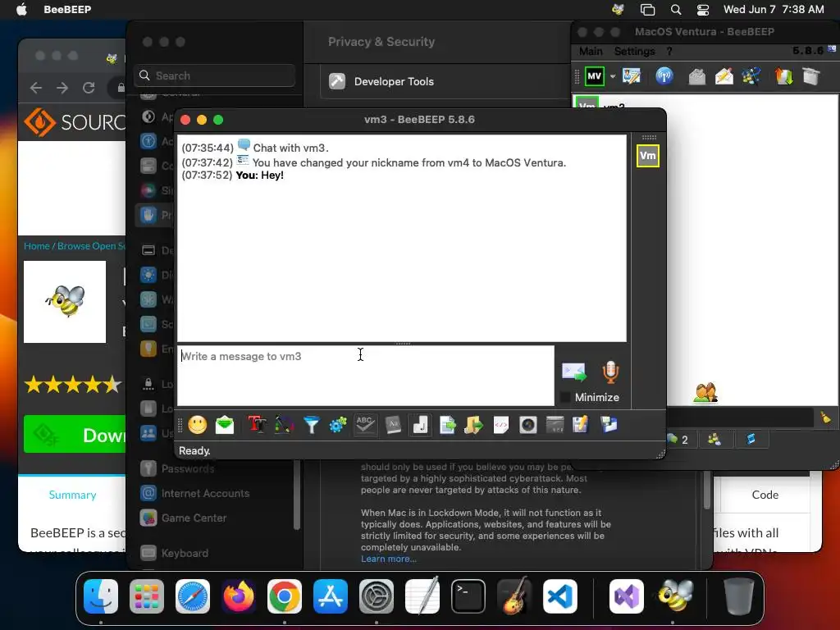This screenshot has width=840, height=630.
Task: Click the source code snippet icon
Action: 501,426
